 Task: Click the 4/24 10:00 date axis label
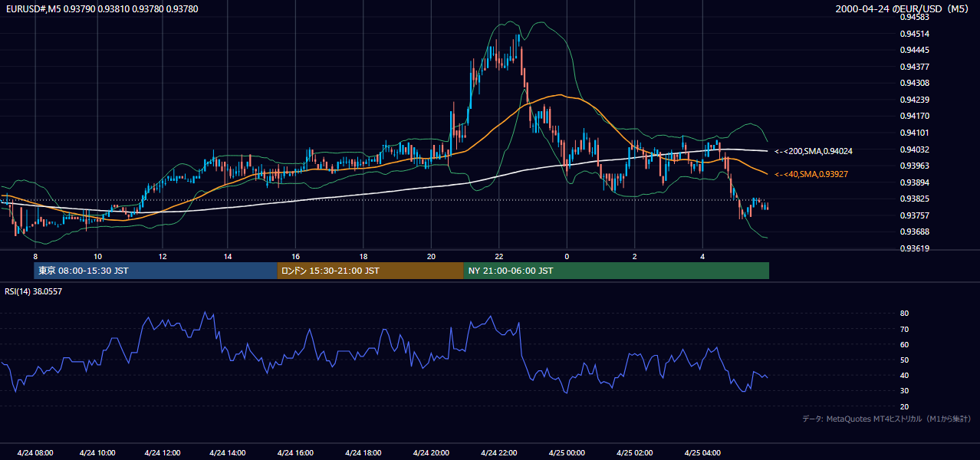tap(97, 453)
